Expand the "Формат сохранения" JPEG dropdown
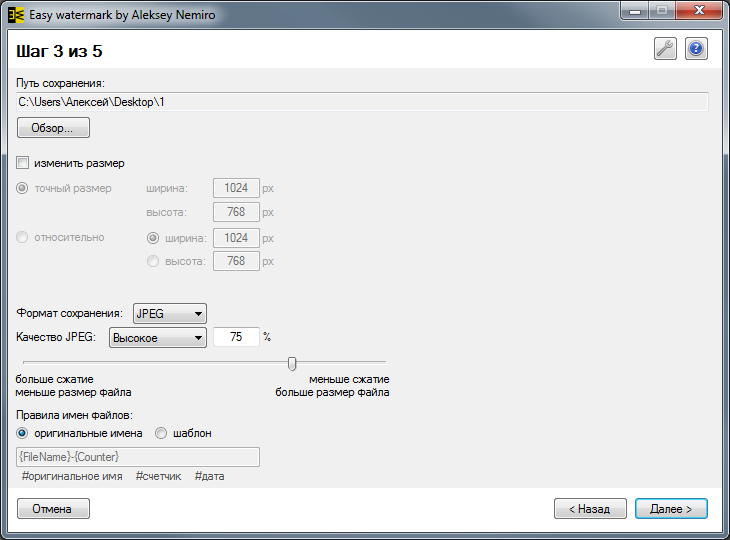The width and height of the screenshot is (730, 540). (x=169, y=313)
